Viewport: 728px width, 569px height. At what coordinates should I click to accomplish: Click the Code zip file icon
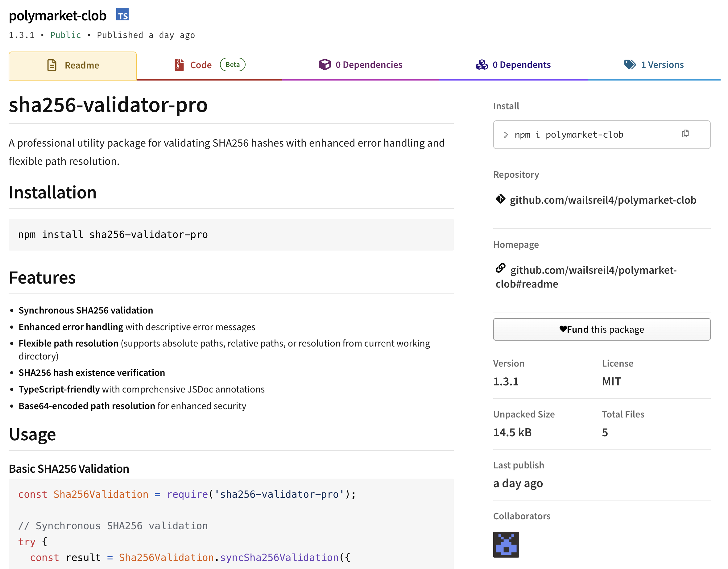pos(179,65)
